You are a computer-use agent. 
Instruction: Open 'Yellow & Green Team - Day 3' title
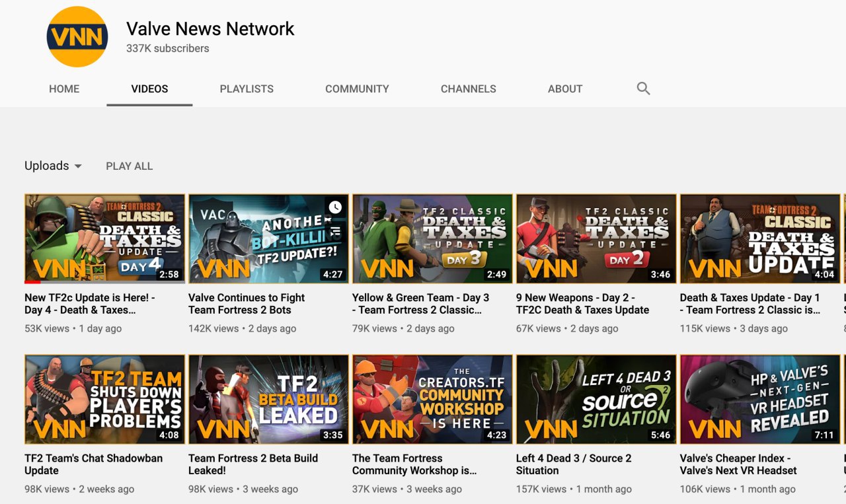coord(421,304)
